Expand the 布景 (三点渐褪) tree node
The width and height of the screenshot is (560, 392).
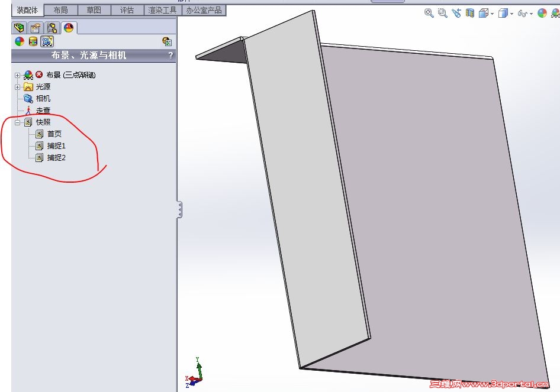click(x=17, y=75)
